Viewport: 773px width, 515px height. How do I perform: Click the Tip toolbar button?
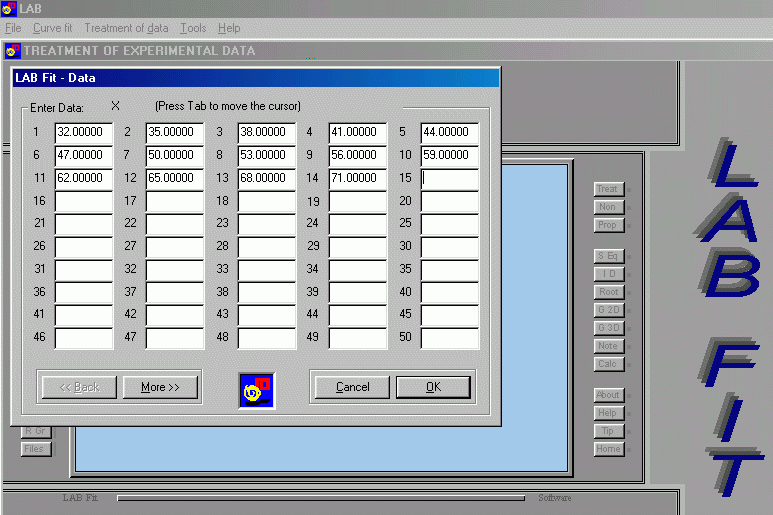click(x=609, y=431)
